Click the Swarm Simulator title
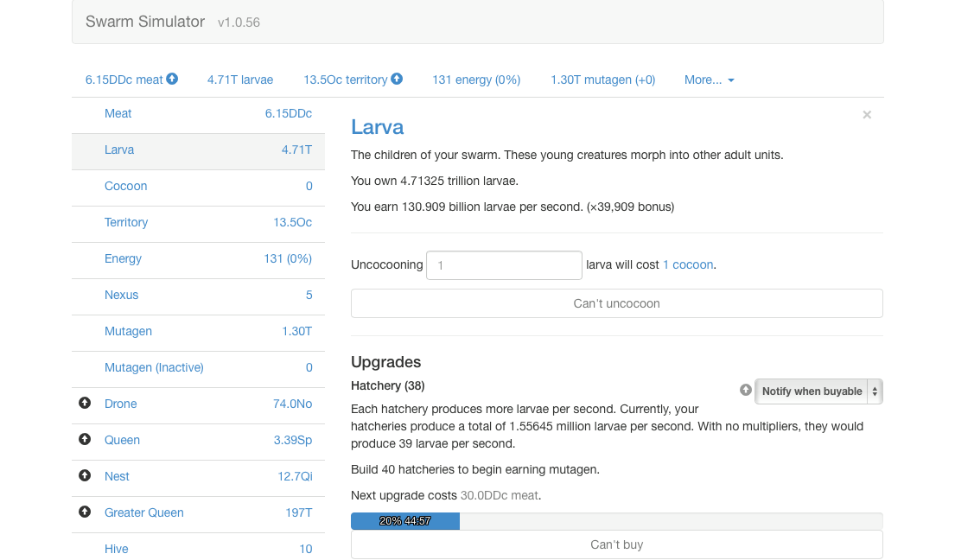The image size is (955, 560). [145, 22]
